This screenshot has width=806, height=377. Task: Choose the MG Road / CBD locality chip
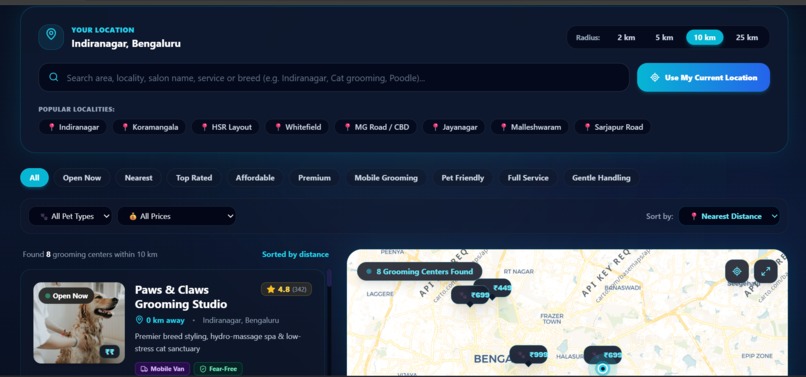coord(376,127)
